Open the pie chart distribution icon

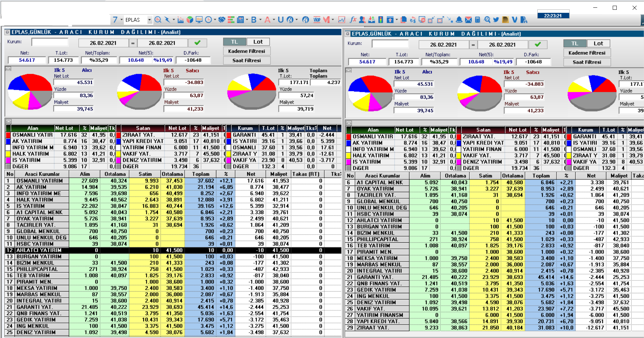coord(190,20)
